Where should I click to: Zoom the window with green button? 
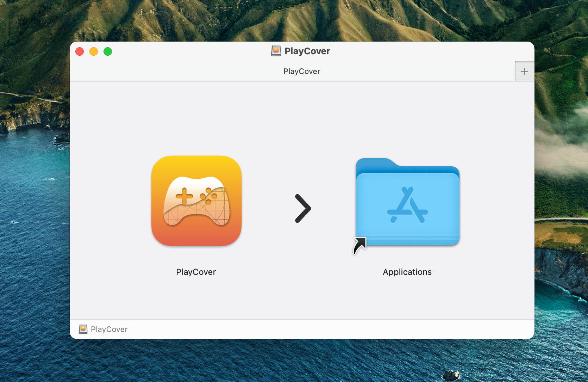108,51
